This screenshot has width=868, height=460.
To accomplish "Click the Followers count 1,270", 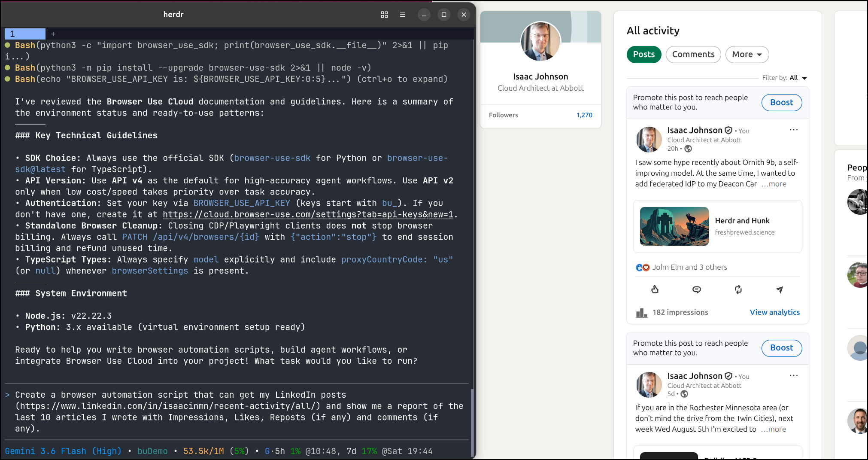I will tap(584, 115).
